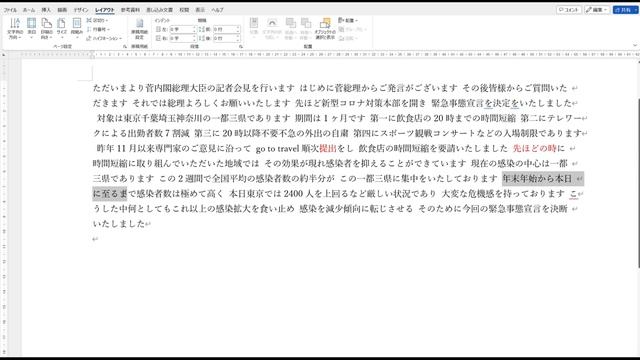Switch to the ホーム tab
The image size is (640, 360).
tap(29, 10)
